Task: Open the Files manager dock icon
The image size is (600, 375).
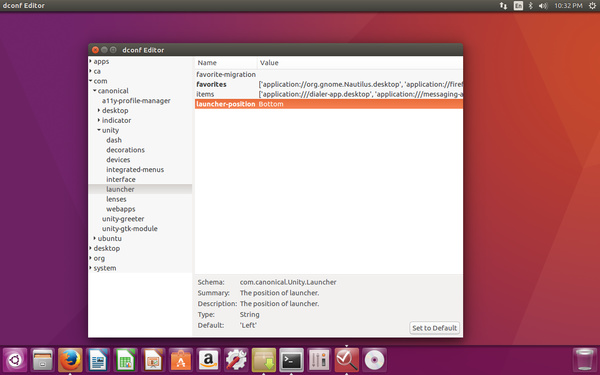Action: [42, 360]
